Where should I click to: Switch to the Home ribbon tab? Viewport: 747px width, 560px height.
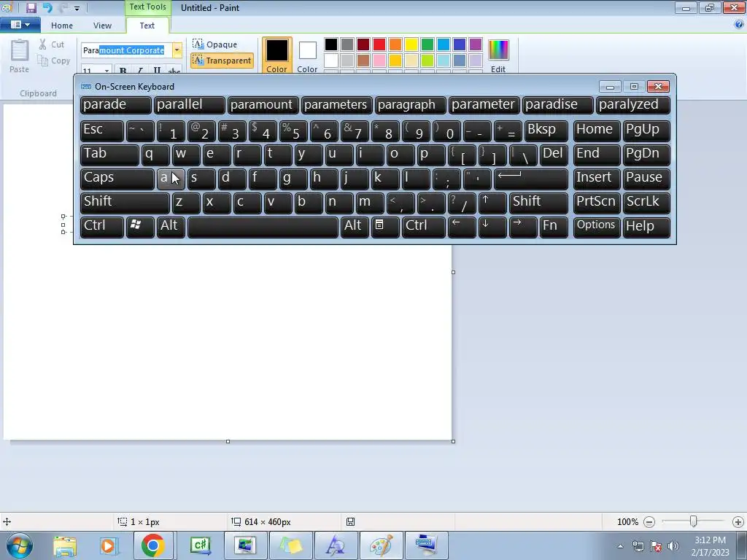click(62, 26)
